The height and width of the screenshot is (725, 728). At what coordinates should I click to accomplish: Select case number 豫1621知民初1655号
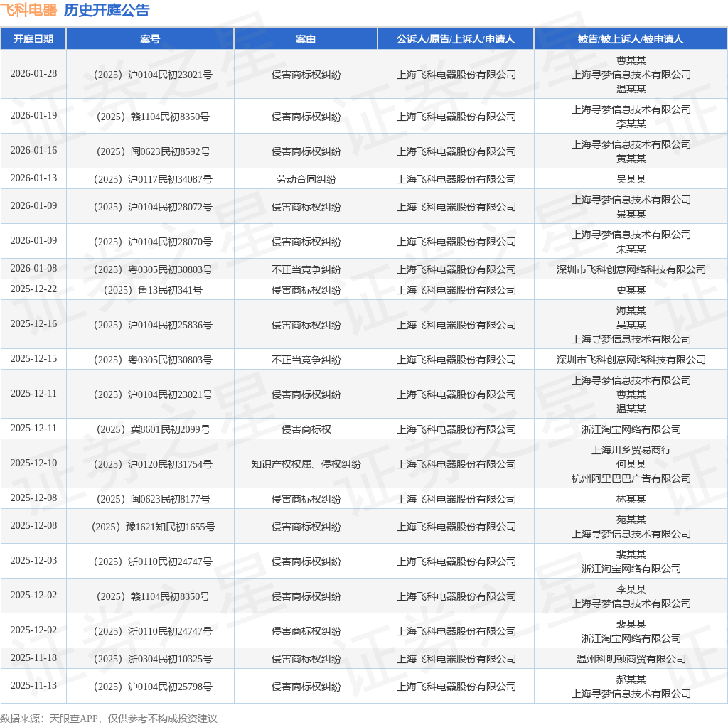[154, 527]
